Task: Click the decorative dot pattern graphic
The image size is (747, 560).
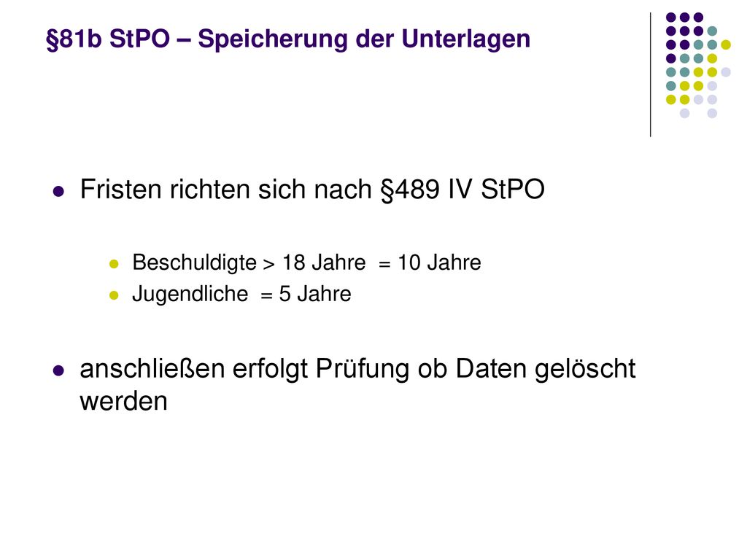Action: coord(698,65)
